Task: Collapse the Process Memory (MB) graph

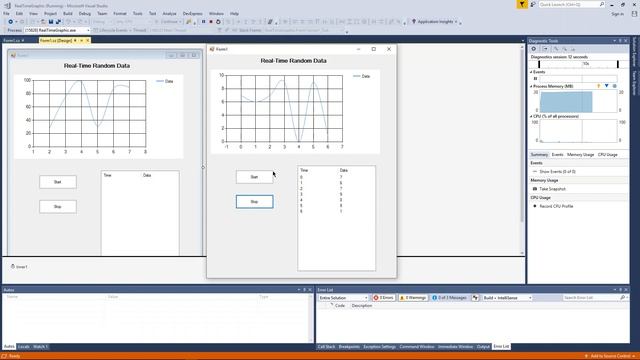Action: pyautogui.click(x=531, y=86)
